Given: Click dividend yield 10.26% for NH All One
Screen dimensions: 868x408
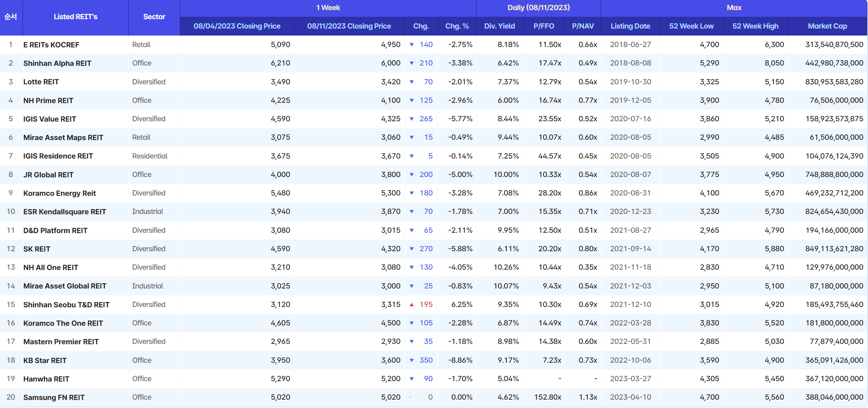Looking at the screenshot, I should [x=506, y=267].
